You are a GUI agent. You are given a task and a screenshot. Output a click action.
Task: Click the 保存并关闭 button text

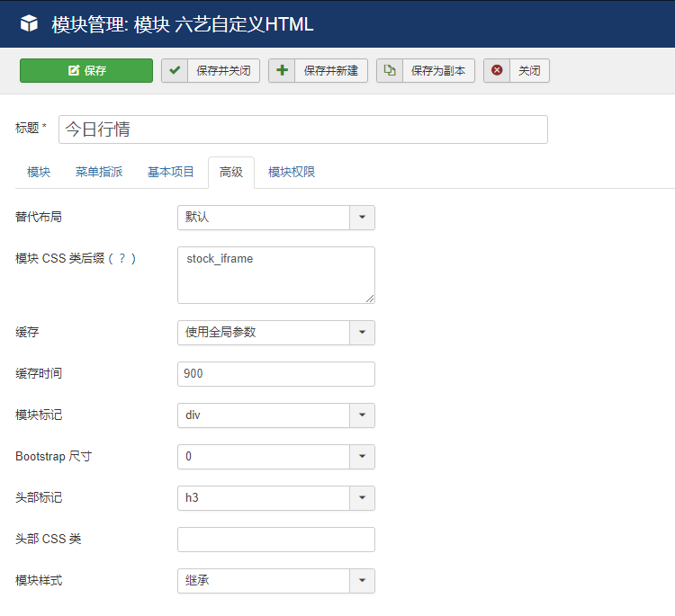click(223, 71)
